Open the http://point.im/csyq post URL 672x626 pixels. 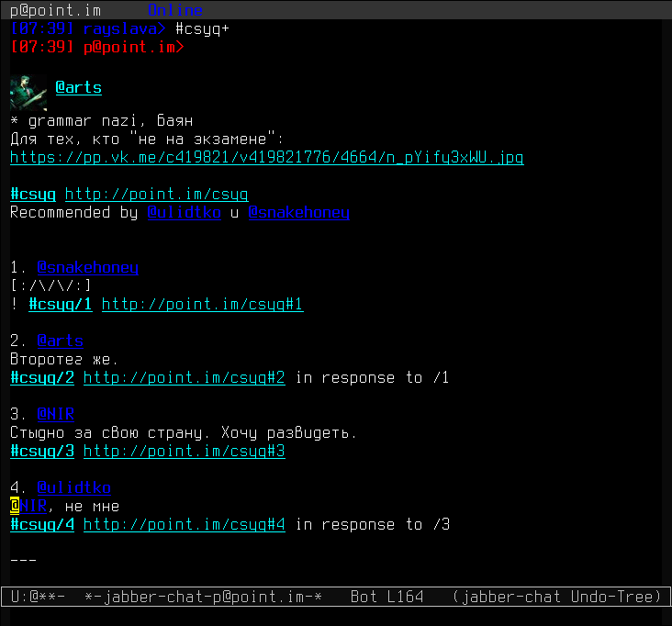[156, 195]
